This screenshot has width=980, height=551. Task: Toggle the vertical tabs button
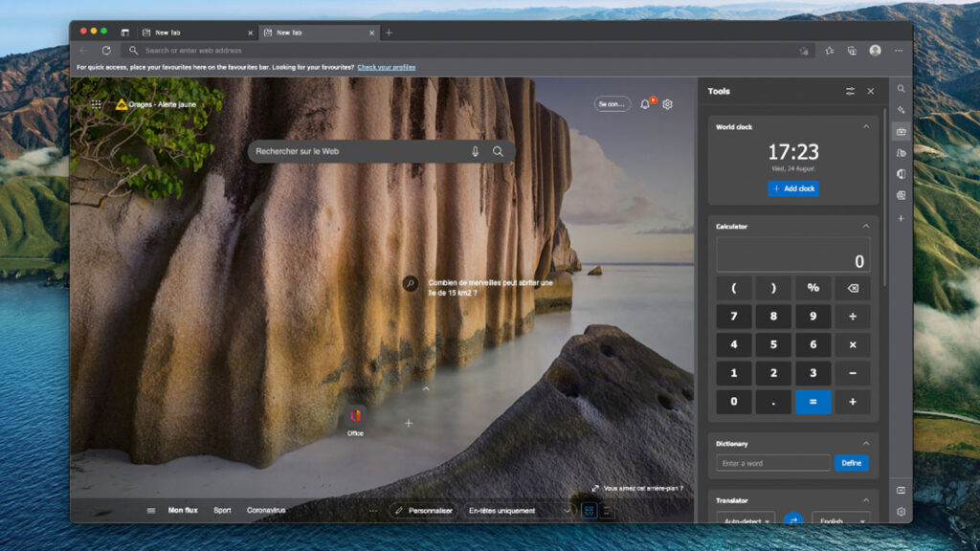(124, 33)
